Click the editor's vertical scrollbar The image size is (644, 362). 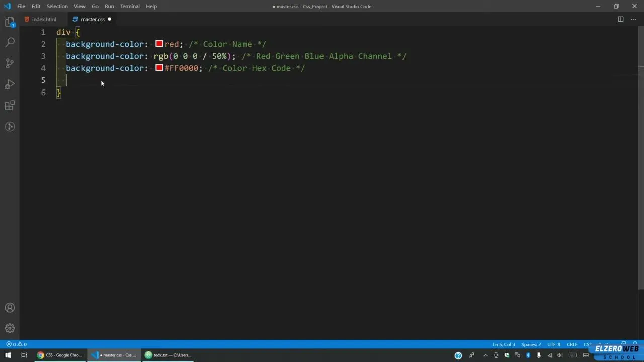pyautogui.click(x=641, y=157)
